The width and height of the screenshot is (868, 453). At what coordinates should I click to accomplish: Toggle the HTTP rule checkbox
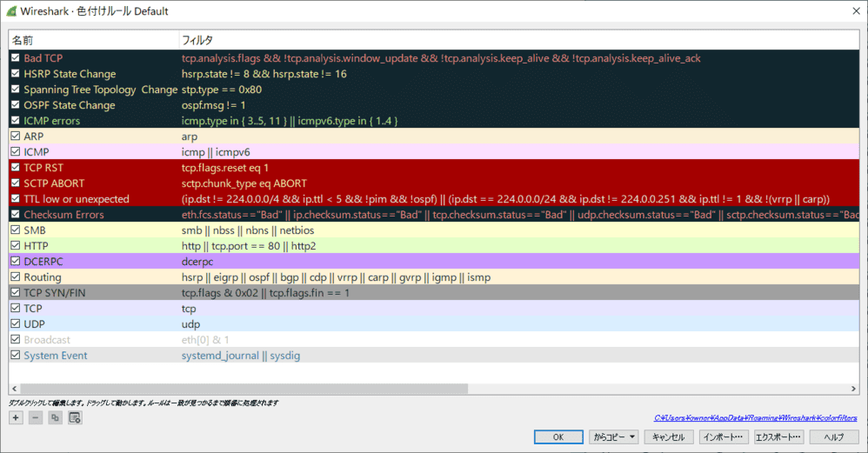16,246
